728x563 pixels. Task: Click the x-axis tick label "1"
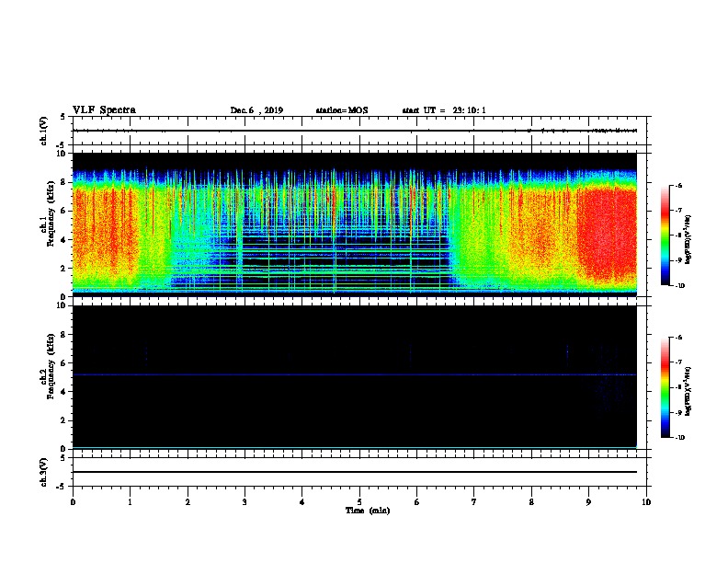point(130,502)
